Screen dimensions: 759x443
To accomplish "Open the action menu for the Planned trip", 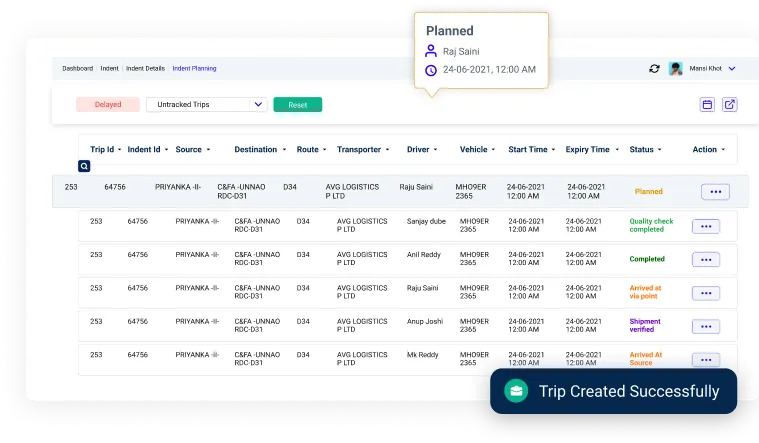I will click(x=715, y=192).
